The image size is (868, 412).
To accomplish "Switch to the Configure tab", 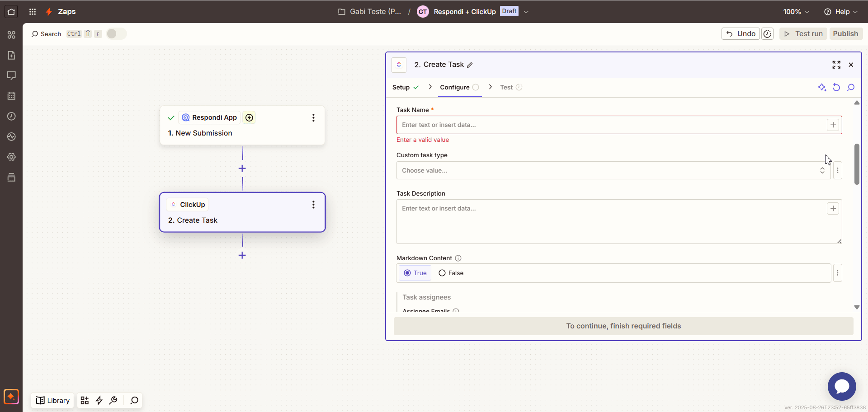I will [x=459, y=87].
